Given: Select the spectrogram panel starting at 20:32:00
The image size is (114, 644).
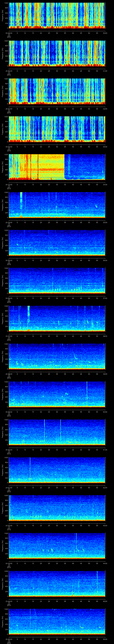Looking at the screenshot, I should click(x=57, y=129).
